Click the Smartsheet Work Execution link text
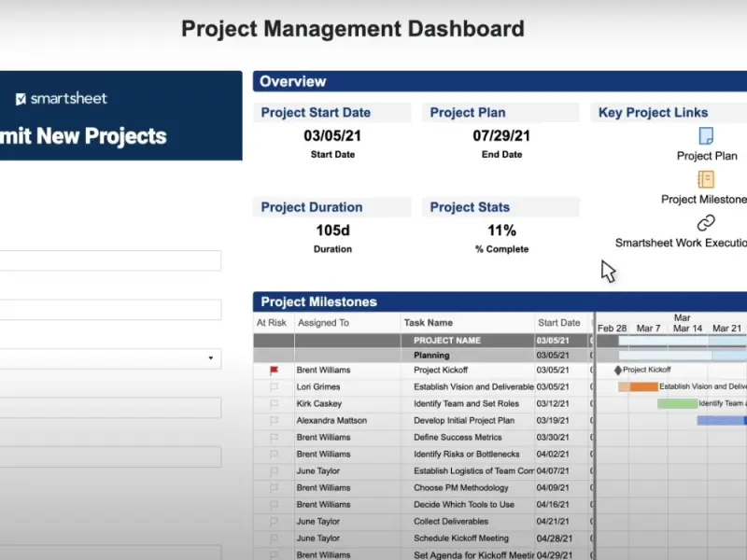The width and height of the screenshot is (747, 560). pos(680,243)
